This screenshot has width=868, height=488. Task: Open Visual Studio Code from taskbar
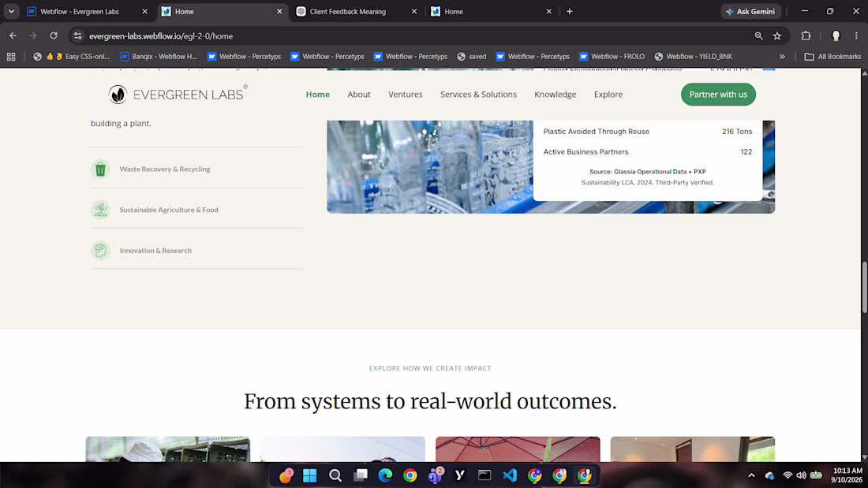pyautogui.click(x=509, y=475)
